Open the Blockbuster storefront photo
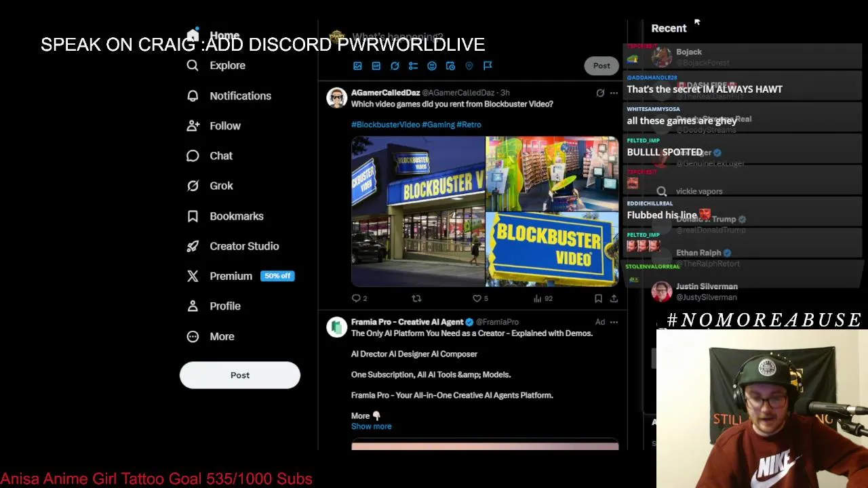 418,211
